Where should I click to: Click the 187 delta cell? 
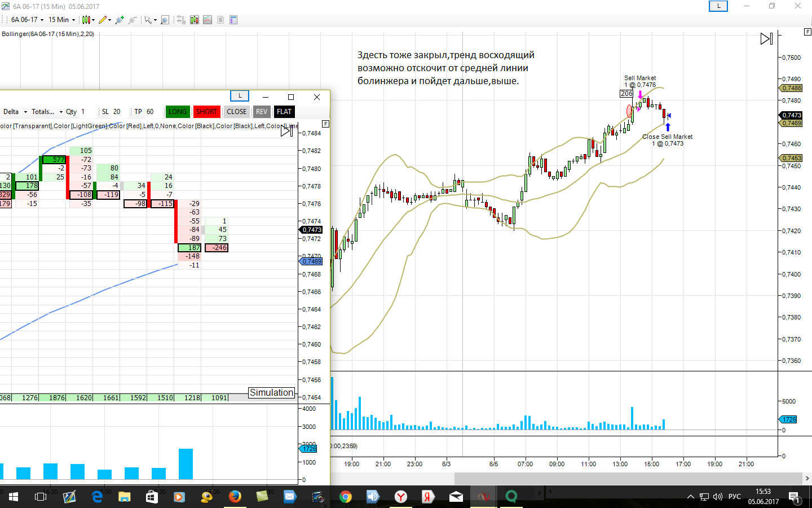[189, 248]
